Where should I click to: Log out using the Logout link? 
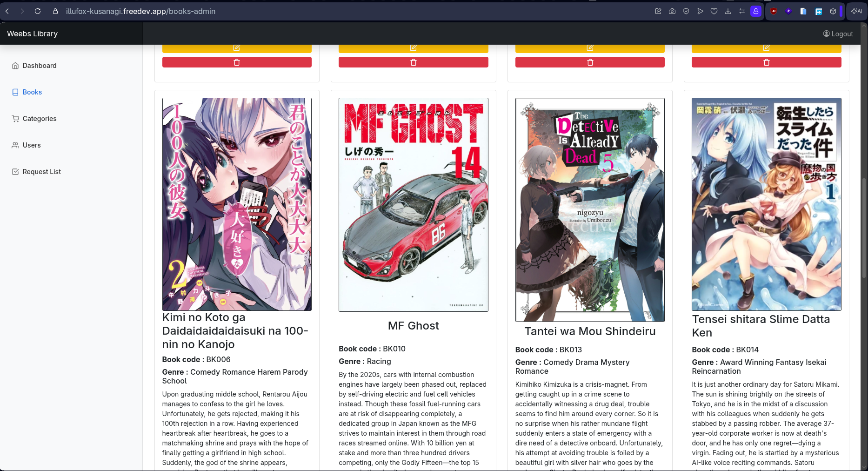coord(838,34)
